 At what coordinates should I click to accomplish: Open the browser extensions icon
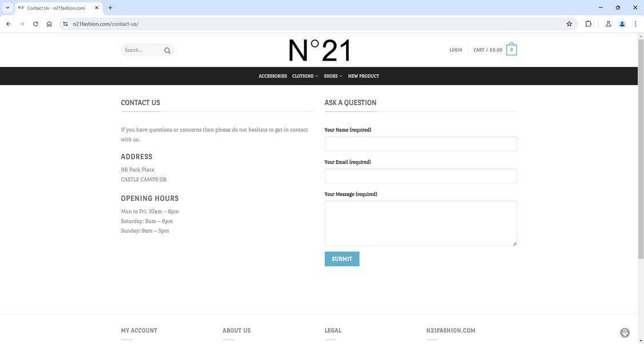point(588,24)
